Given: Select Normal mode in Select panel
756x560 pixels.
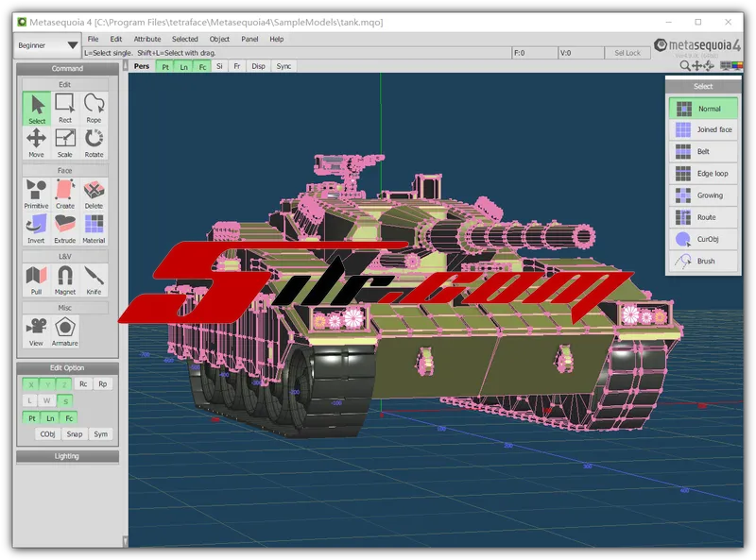Looking at the screenshot, I should click(703, 109).
